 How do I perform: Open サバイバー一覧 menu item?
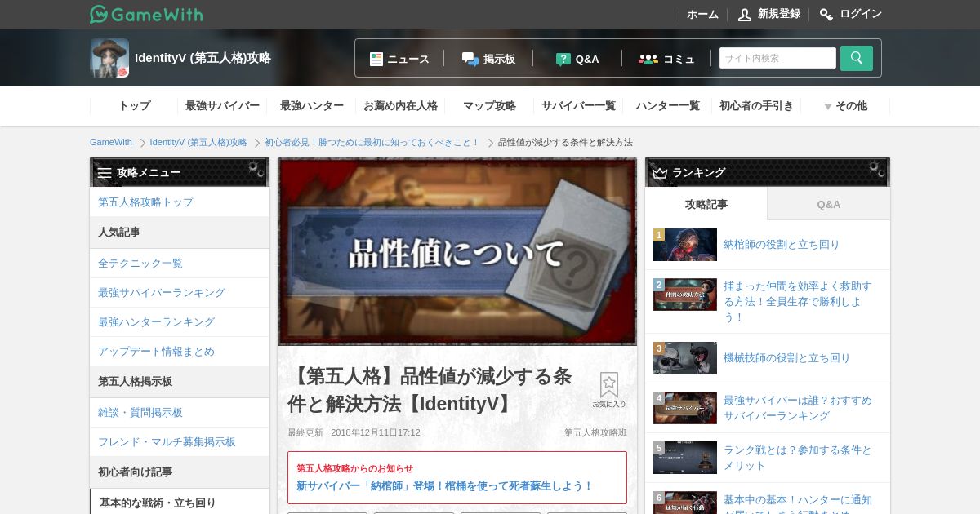click(578, 106)
